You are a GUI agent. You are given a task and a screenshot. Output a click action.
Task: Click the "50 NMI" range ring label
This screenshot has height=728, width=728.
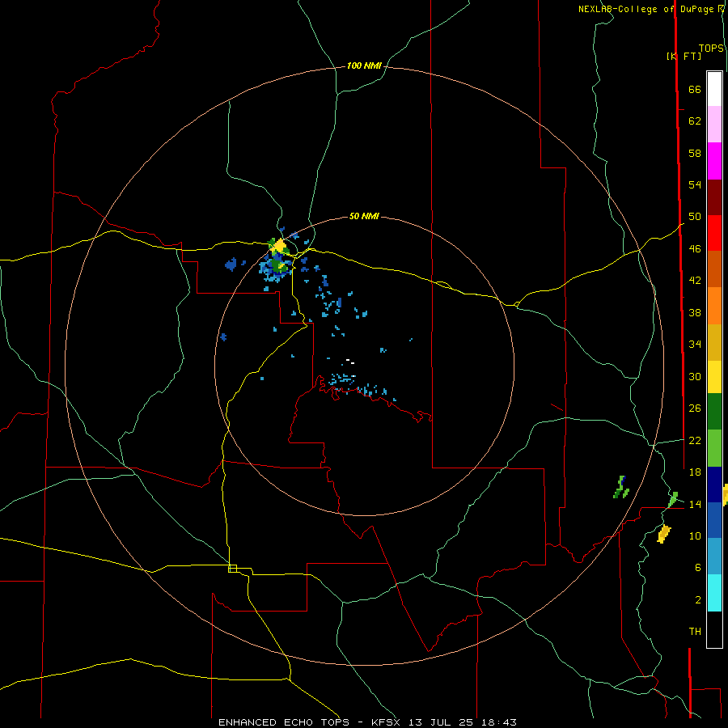click(x=364, y=216)
